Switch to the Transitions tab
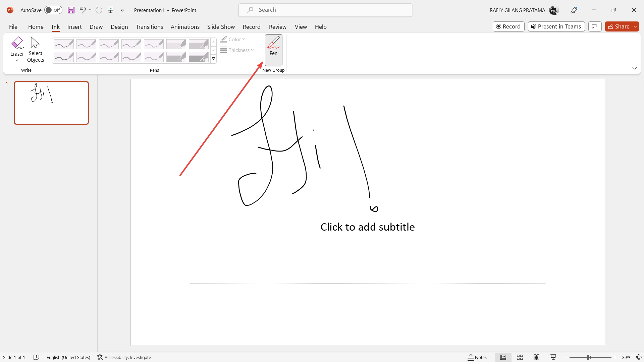Screen dimensions: 644x362 click(149, 27)
